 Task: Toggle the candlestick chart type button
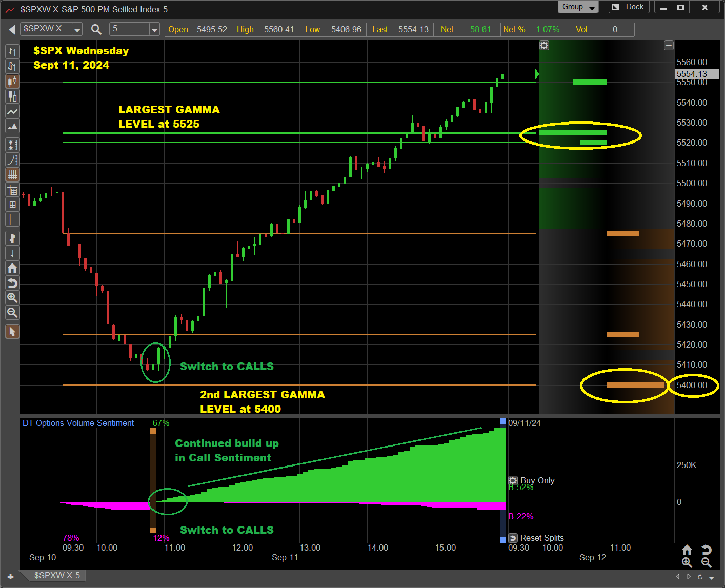click(x=12, y=82)
